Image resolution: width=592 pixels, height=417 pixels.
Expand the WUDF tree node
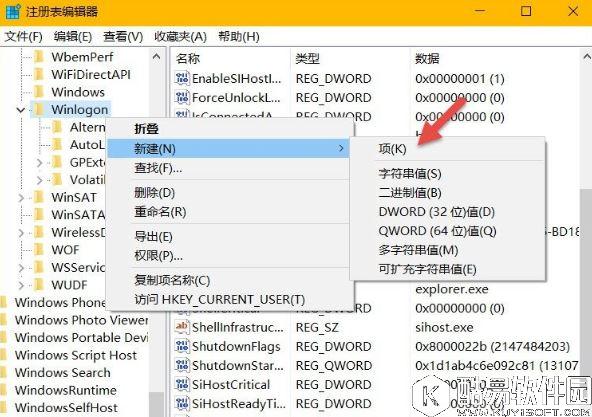pyautogui.click(x=21, y=285)
